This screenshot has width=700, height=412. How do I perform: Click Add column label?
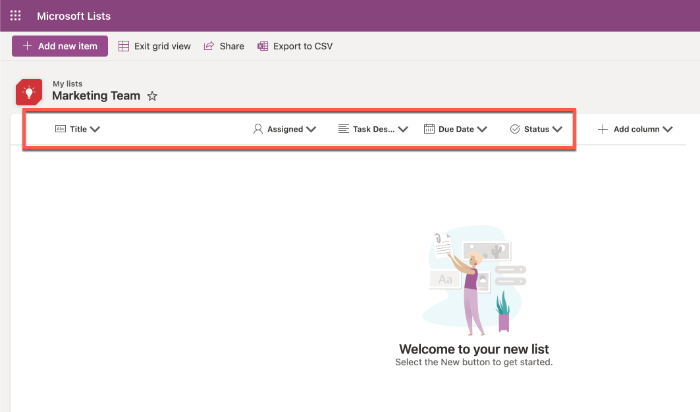(636, 129)
